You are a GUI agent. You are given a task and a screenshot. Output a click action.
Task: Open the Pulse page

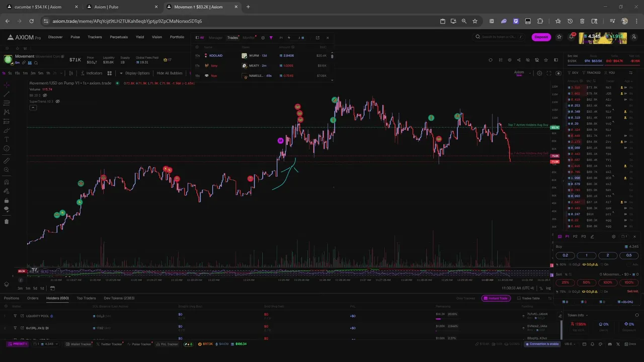point(75,37)
